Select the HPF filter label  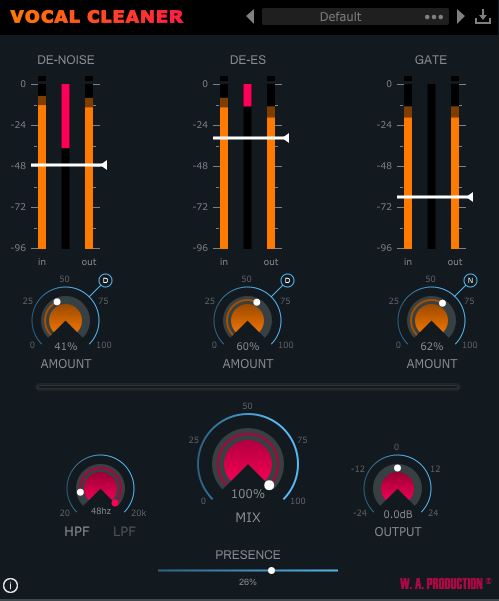(77, 531)
